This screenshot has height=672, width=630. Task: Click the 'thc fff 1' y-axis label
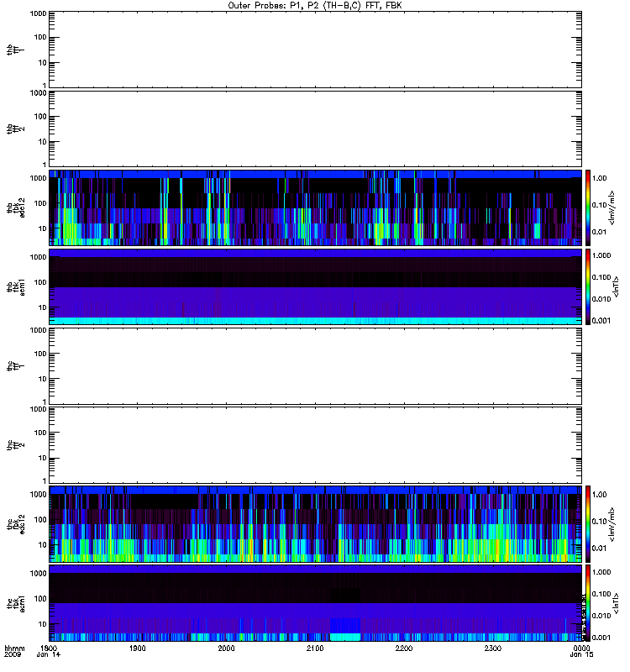[15, 366]
